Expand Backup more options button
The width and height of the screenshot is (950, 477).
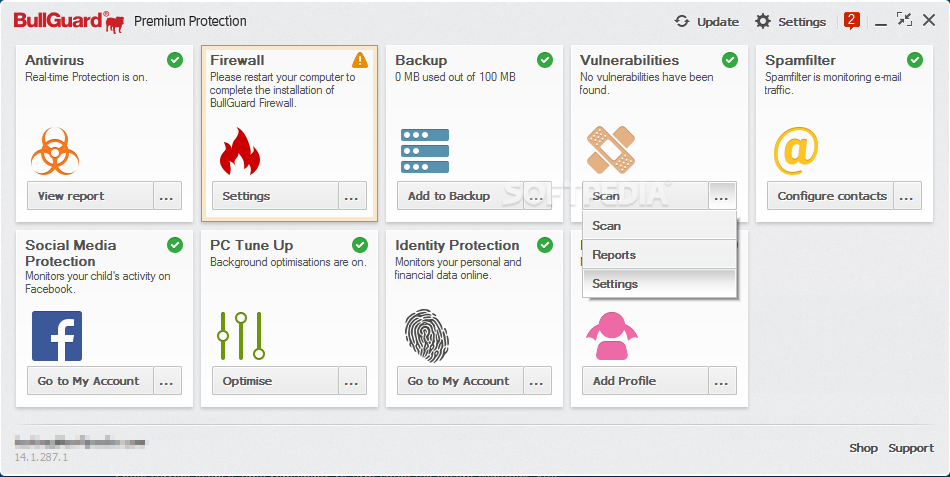537,196
